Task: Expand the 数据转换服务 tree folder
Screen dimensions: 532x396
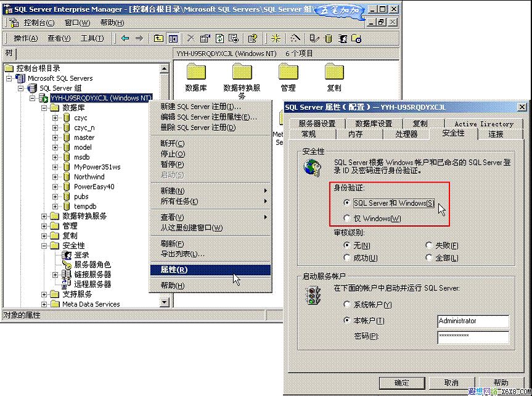Action: [44, 216]
